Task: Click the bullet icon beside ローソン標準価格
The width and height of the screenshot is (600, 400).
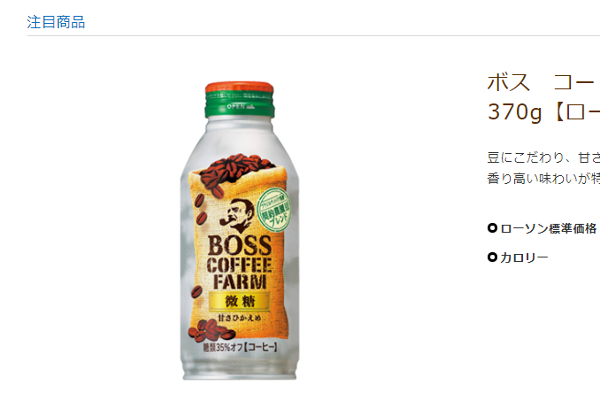Action: 492,228
